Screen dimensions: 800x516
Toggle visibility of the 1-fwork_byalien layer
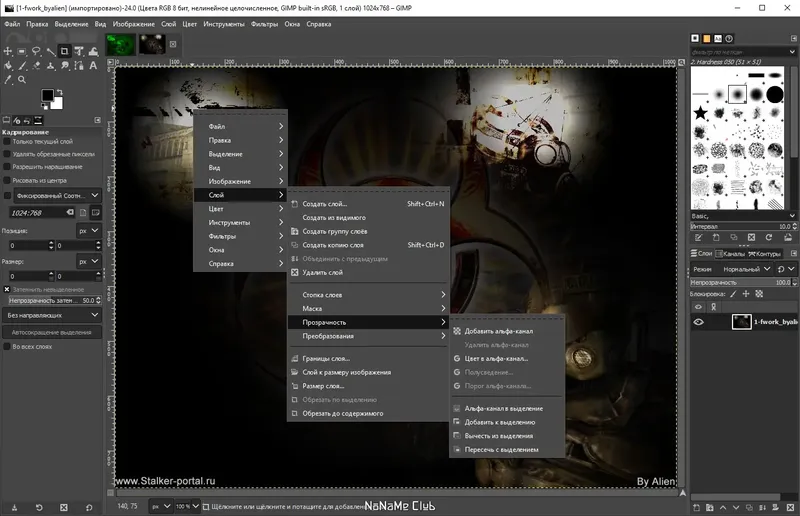coord(698,322)
